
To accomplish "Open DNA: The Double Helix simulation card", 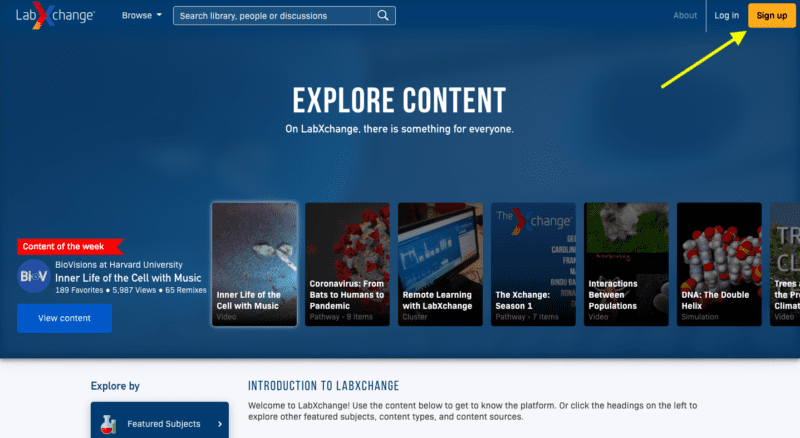I will (x=719, y=264).
